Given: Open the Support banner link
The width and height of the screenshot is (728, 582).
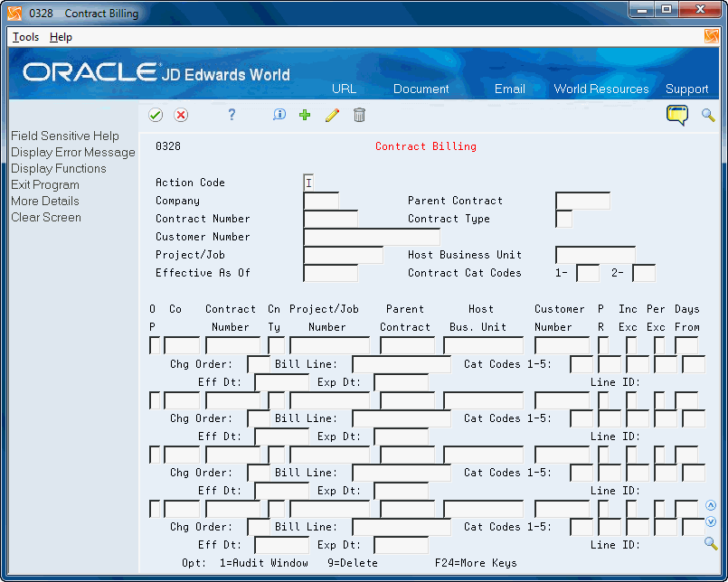Looking at the screenshot, I should tap(686, 89).
